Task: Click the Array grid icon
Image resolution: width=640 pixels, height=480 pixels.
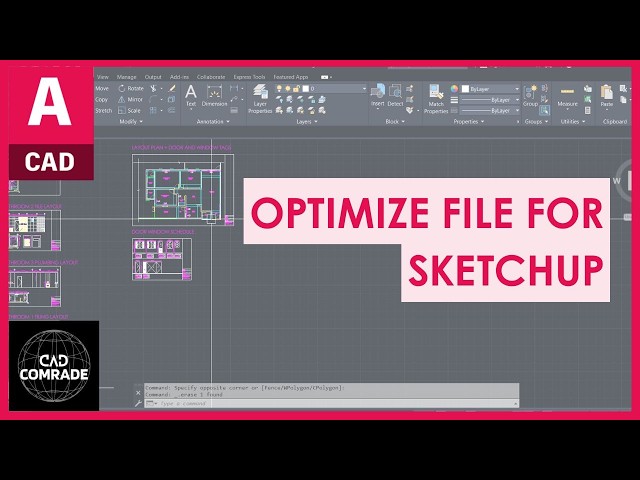Action: pyautogui.click(x=153, y=110)
